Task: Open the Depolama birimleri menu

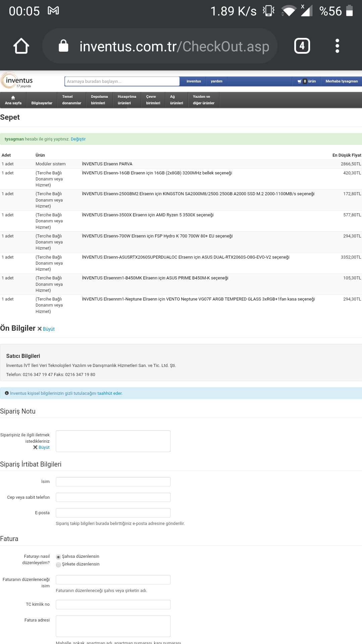Action: click(99, 100)
